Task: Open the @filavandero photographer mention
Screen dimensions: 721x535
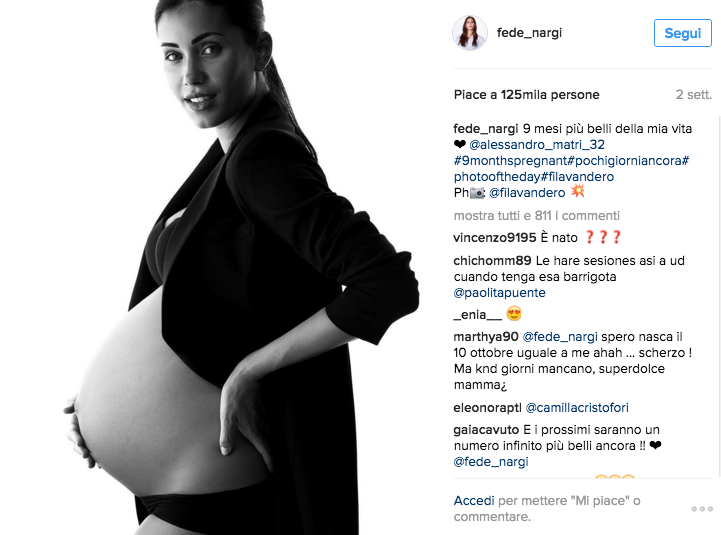Action: 527,193
